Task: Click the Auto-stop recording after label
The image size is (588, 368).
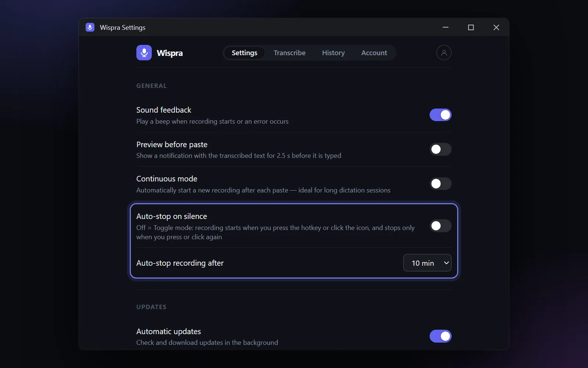Action: [180, 263]
